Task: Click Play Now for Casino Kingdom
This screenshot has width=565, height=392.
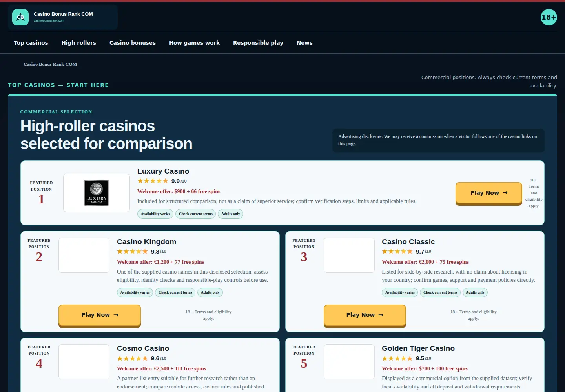Action: (x=100, y=315)
